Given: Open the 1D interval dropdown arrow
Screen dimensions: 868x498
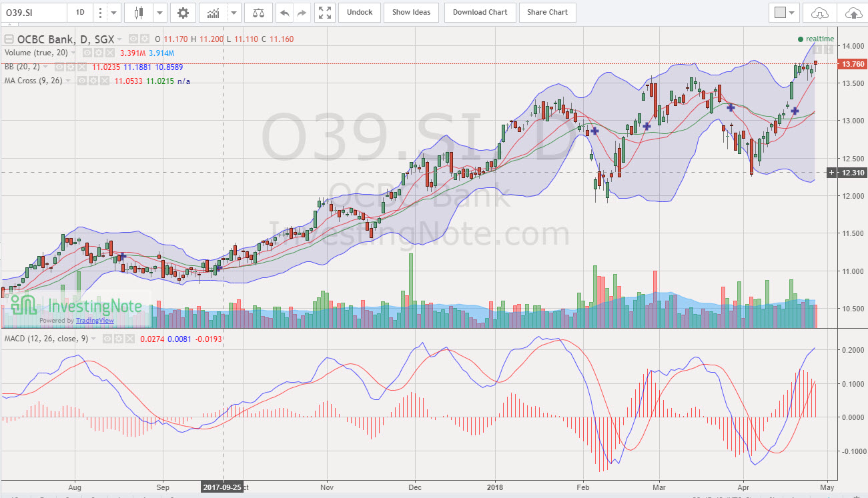Looking at the screenshot, I should click(x=113, y=12).
